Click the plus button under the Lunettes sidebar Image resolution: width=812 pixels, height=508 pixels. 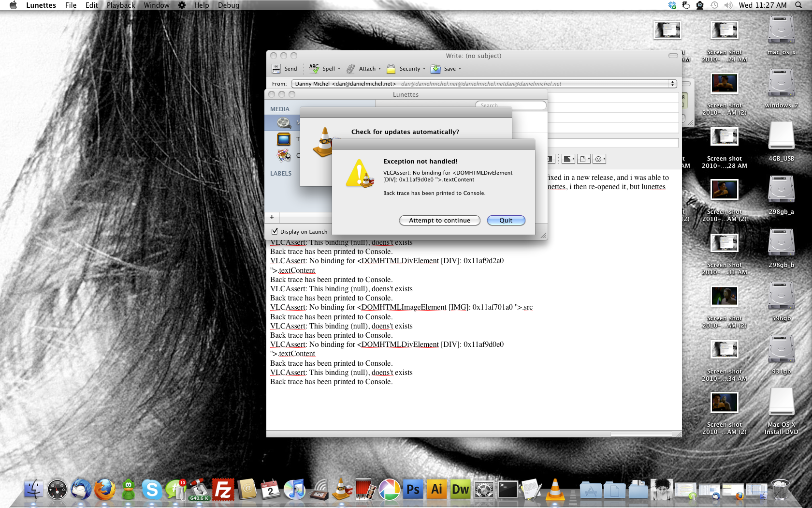pos(272,217)
